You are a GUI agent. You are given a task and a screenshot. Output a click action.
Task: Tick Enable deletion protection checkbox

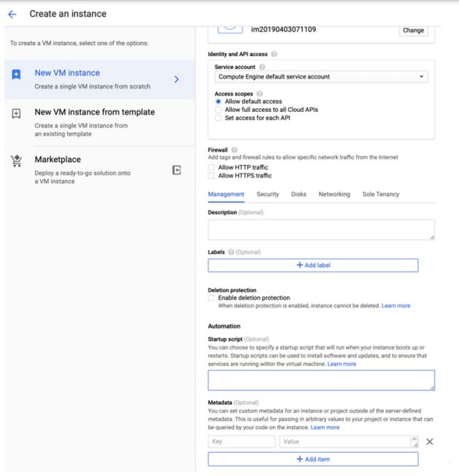[x=211, y=298]
